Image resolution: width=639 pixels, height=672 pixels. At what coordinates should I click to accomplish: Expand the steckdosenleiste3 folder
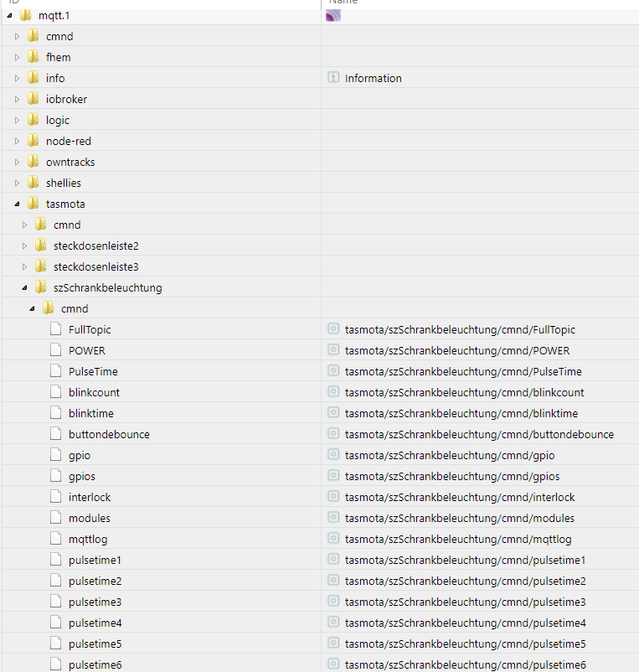24,267
